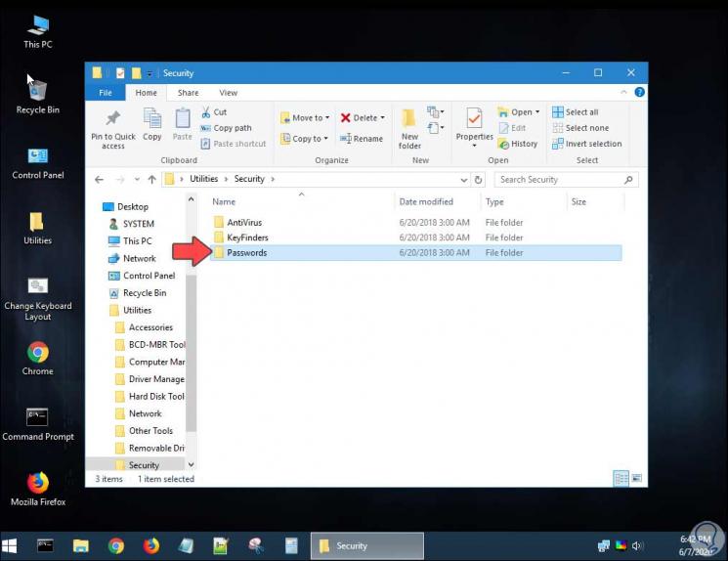Click the red Delete icon
The height and width of the screenshot is (561, 728).
345,118
